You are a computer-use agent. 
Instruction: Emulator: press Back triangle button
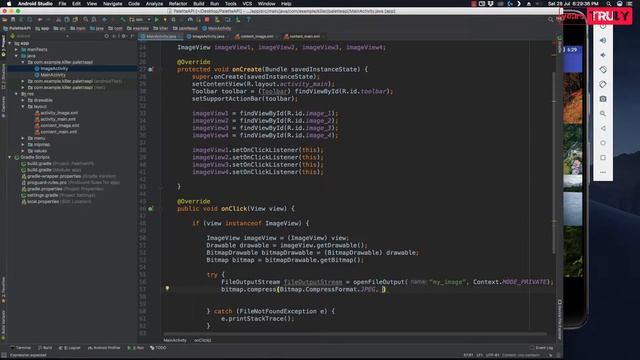pos(603,129)
